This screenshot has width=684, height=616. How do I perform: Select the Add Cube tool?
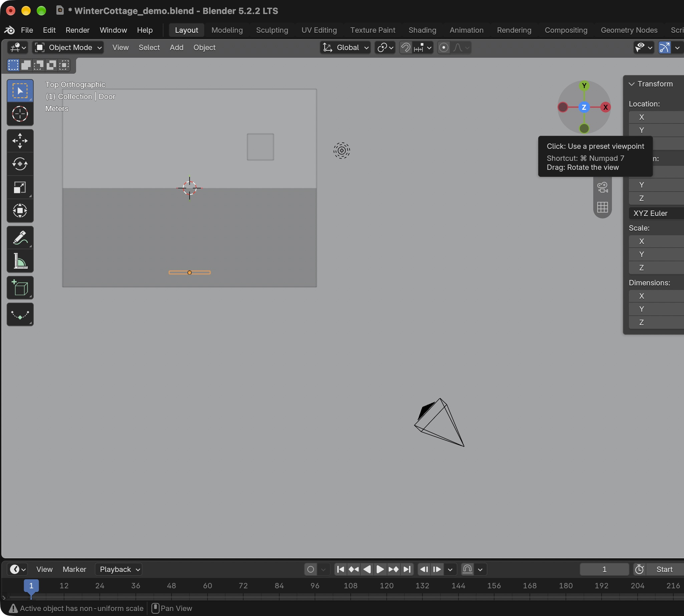click(20, 288)
